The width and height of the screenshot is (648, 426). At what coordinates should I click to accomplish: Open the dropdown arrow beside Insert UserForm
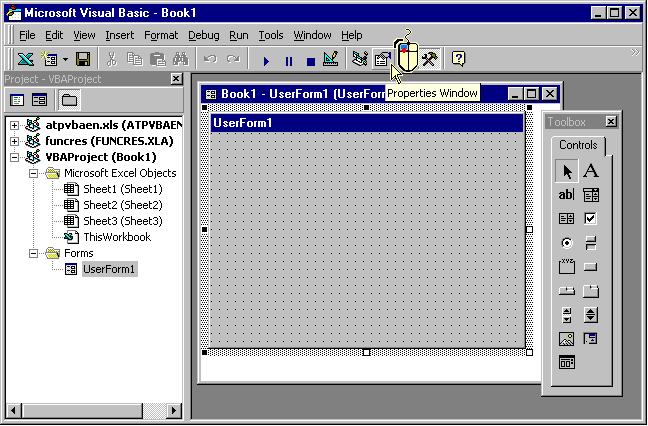pyautogui.click(x=65, y=59)
